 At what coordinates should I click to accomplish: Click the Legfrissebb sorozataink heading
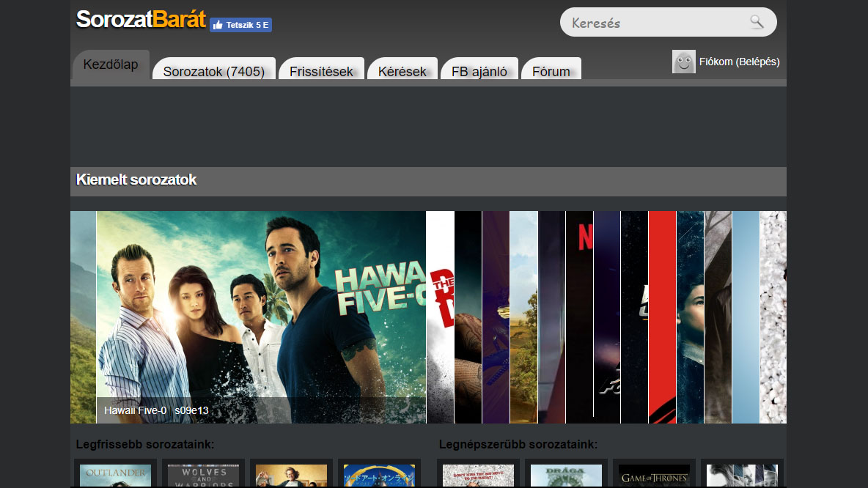[x=145, y=444]
